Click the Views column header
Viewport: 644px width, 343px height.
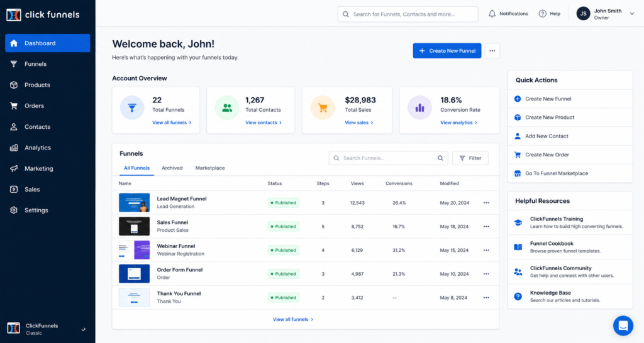(x=357, y=183)
